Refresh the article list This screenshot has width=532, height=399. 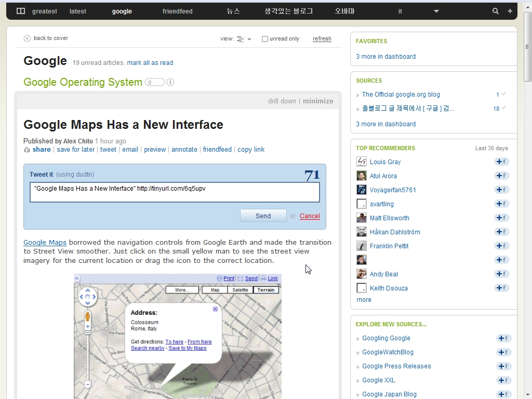322,38
